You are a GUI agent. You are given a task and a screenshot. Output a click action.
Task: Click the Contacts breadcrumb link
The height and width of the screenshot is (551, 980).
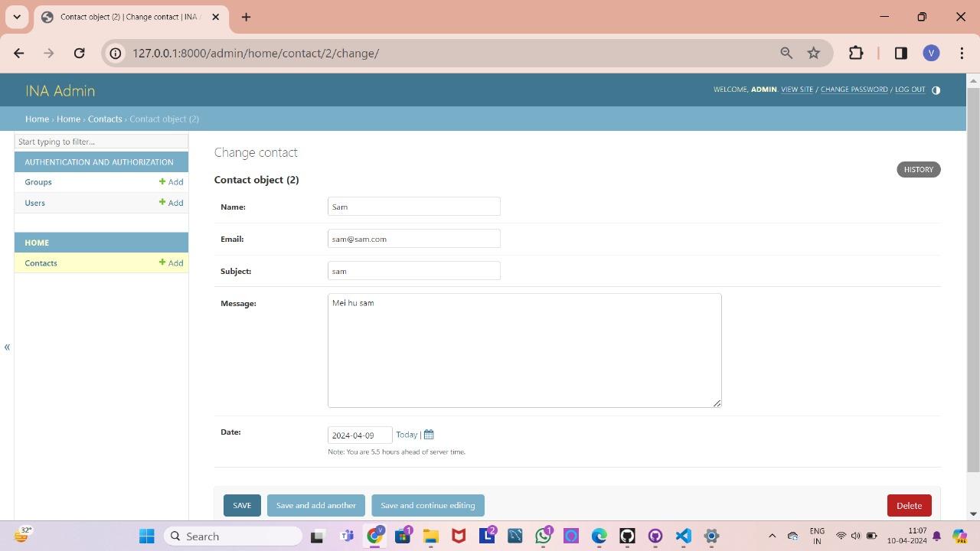105,119
